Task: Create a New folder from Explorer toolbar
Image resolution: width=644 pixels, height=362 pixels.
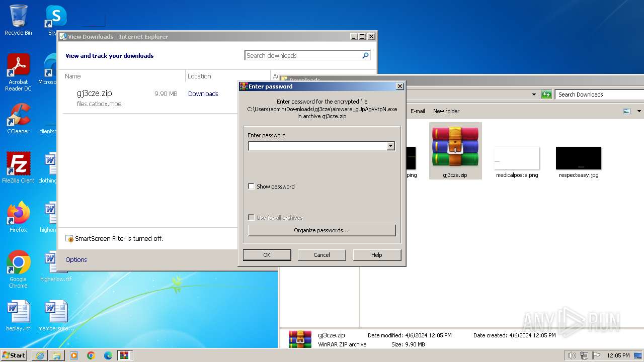Action: 446,111
